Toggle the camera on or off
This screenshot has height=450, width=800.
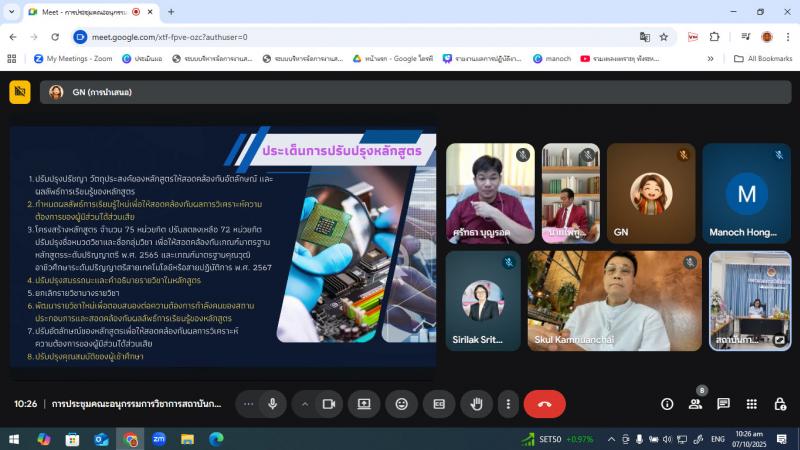coord(327,404)
